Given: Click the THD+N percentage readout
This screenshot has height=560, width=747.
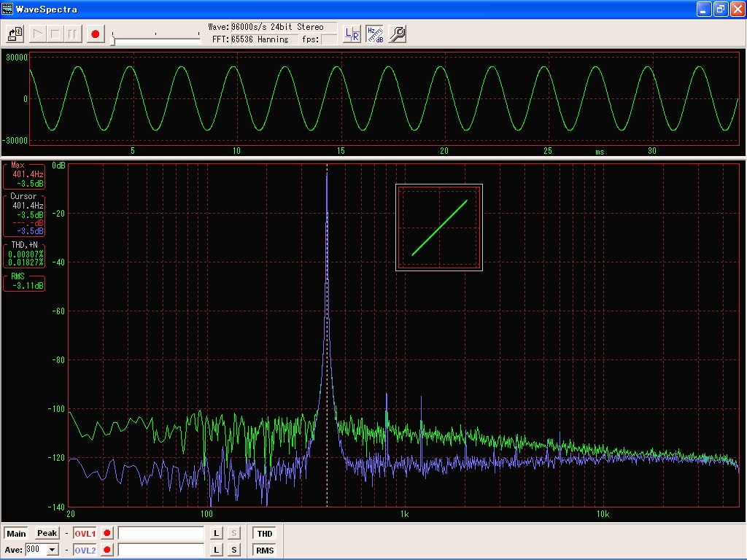Looking at the screenshot, I should click(x=24, y=254).
